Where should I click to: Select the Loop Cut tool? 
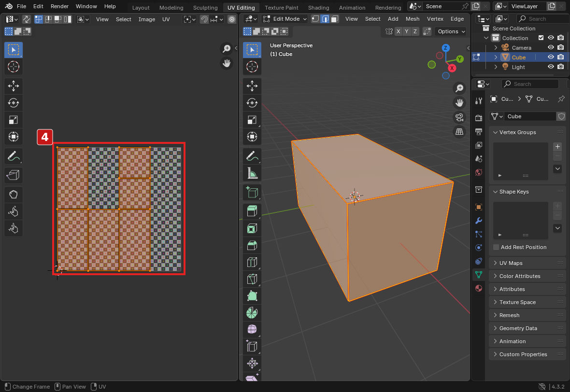click(252, 262)
